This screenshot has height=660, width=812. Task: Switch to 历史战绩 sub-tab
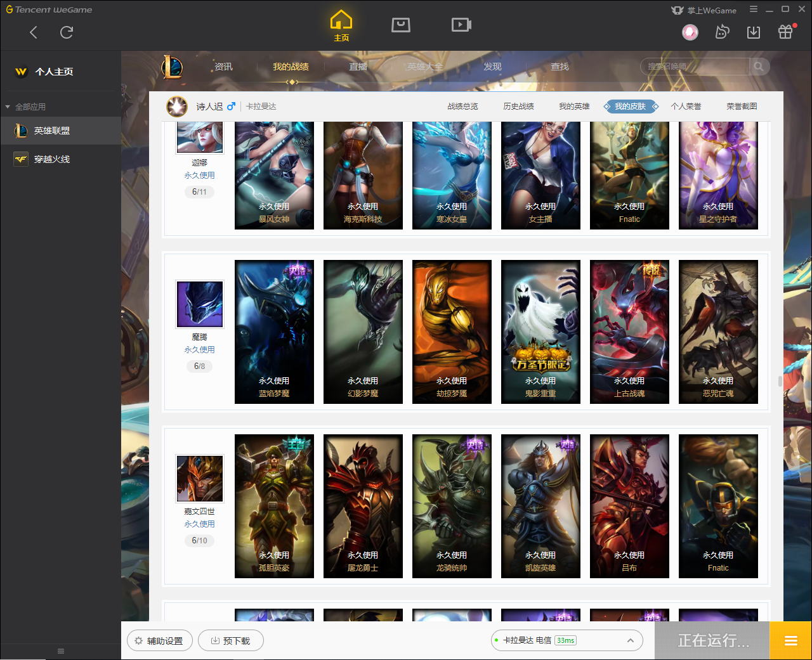518,107
